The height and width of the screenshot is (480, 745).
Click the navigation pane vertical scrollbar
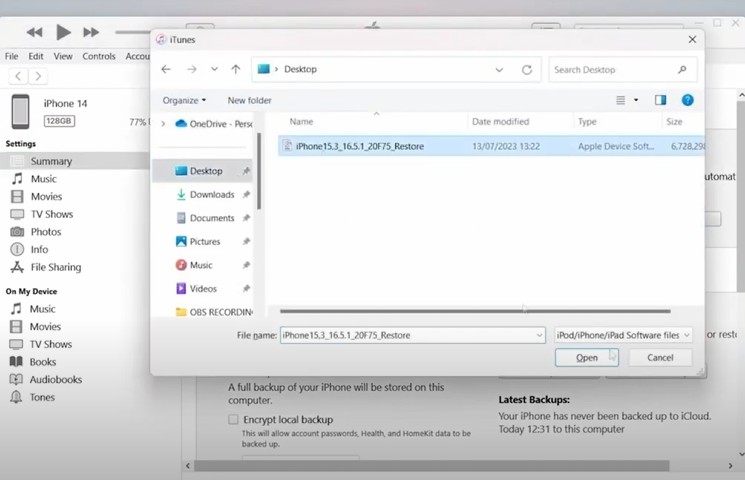click(259, 171)
